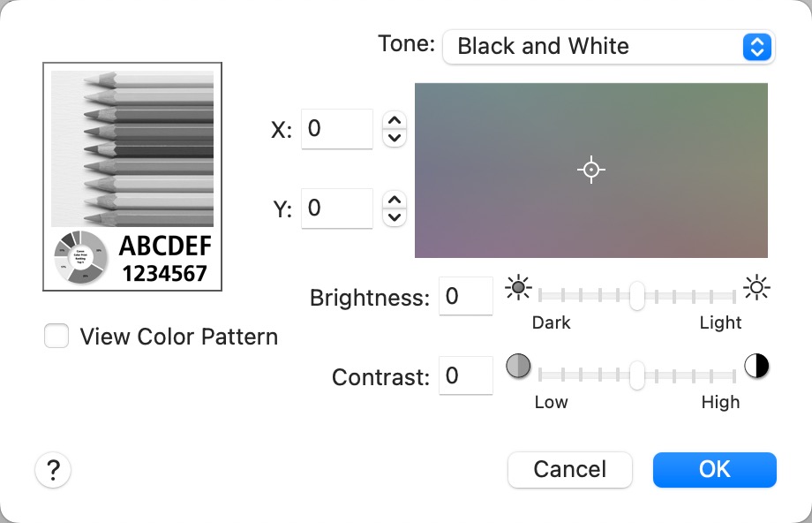Increase the X value with up arrow
Screen dimensions: 812x523
point(395,122)
